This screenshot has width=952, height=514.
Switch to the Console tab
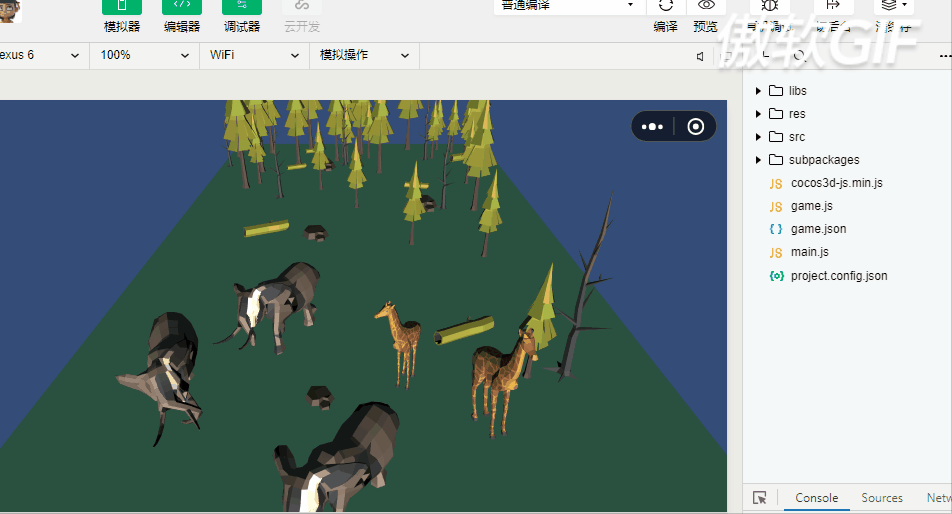pyautogui.click(x=817, y=498)
